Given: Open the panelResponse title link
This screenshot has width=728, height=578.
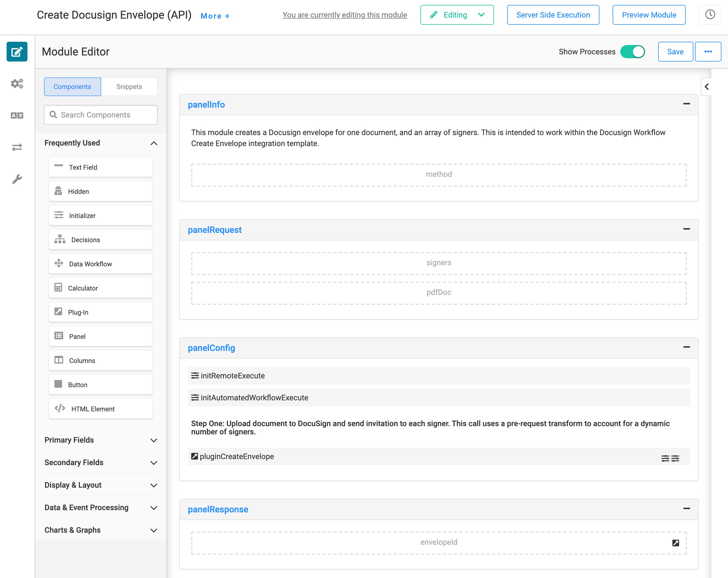Looking at the screenshot, I should coord(218,510).
